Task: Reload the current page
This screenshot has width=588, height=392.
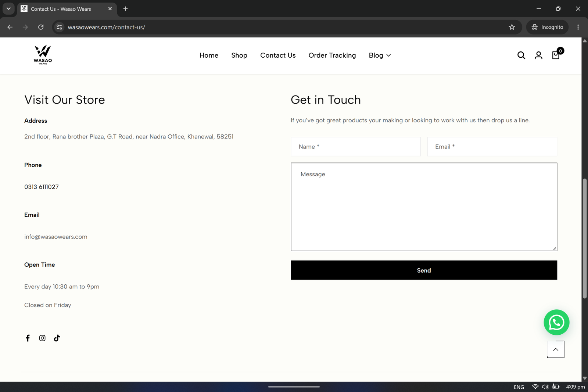Action: tap(41, 27)
